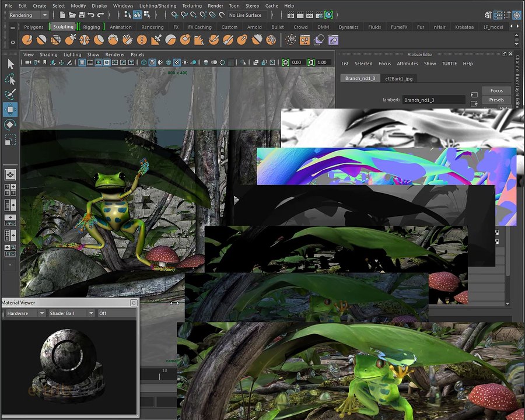The image size is (525, 420).
Task: Choose the Lasso Select tool
Action: click(10, 79)
